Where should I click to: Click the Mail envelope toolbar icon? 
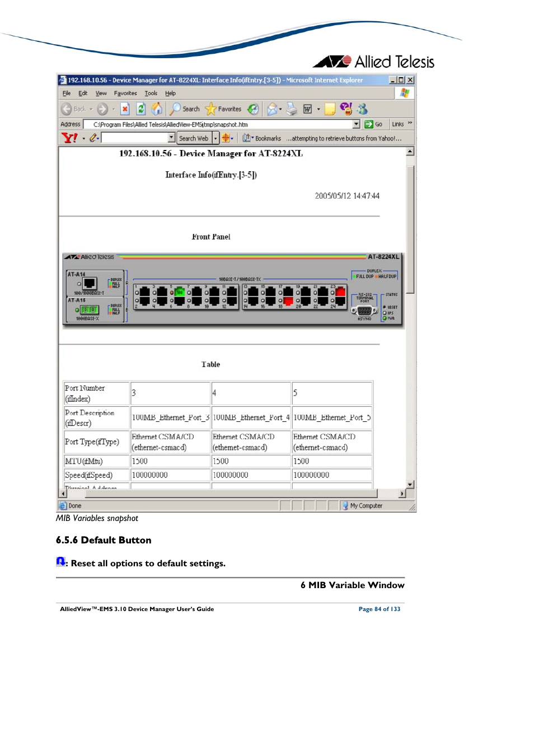272,109
